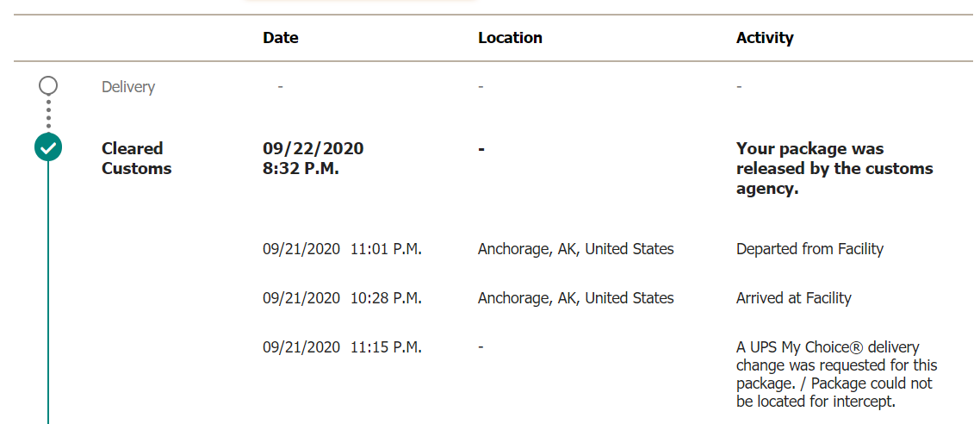Select the Location column header
This screenshot has height=424, width=980.
click(x=510, y=38)
